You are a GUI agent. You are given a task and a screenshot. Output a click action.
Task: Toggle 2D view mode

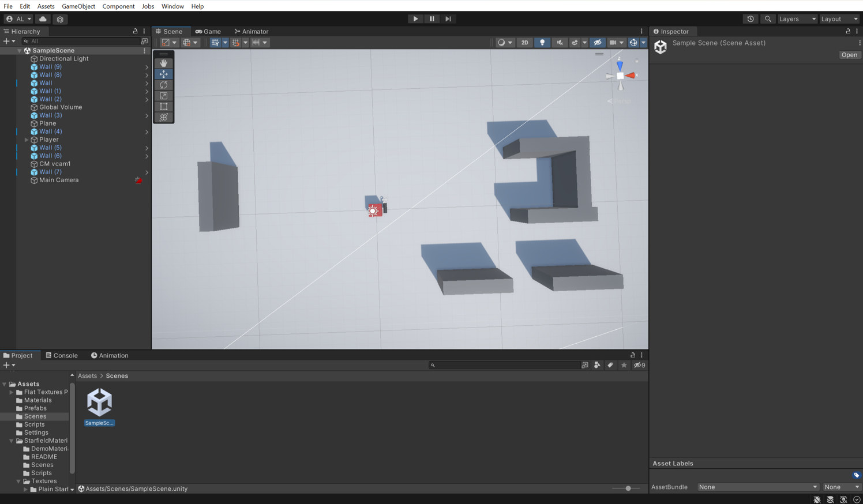pos(524,43)
